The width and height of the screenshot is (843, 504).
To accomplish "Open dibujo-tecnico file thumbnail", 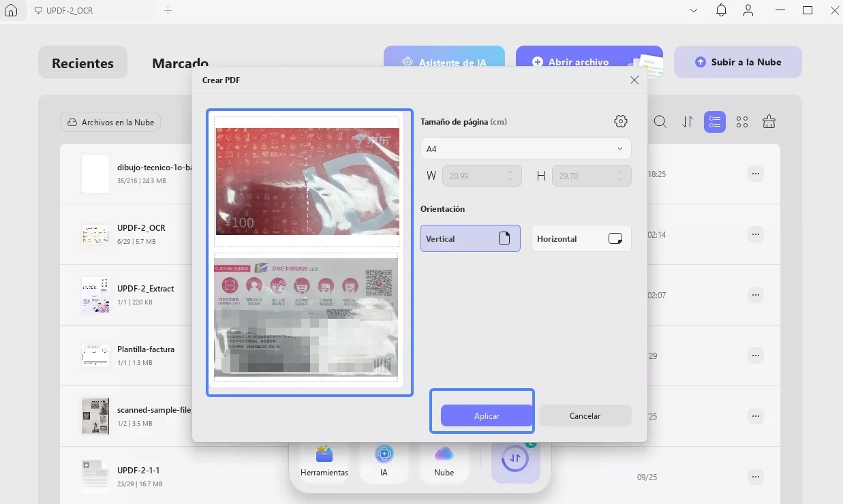I will click(95, 174).
